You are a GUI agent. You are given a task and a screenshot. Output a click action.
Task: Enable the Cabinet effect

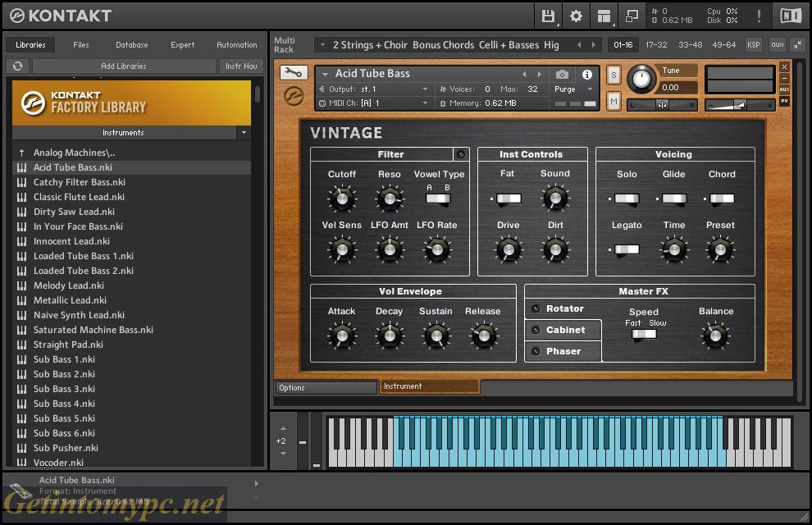pos(536,330)
